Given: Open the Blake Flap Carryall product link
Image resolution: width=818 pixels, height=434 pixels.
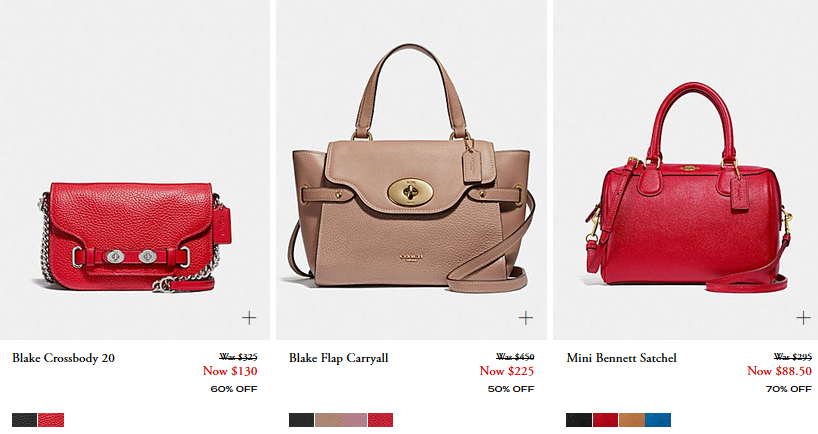Looking at the screenshot, I should [339, 358].
